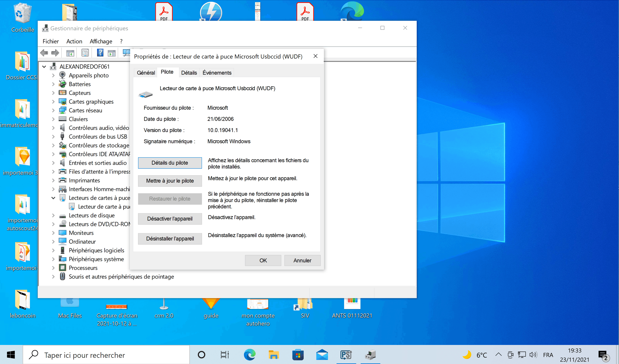619x364 pixels.
Task: Expand the Cartes graphiques node
Action: point(53,102)
